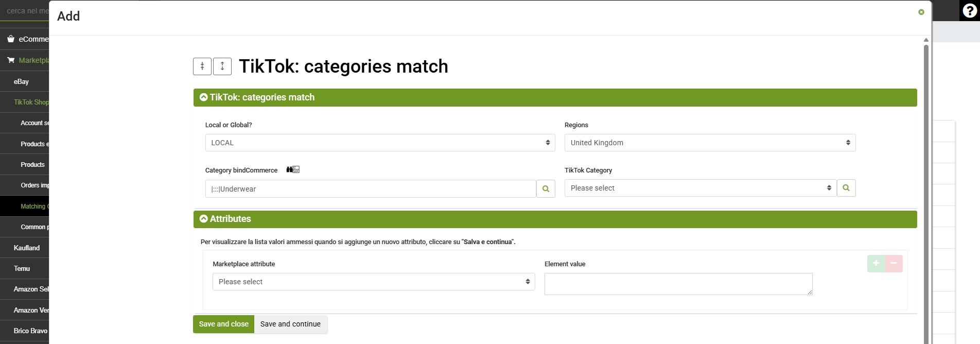Open TikTok Category Please select dropdown
Screen dimensions: 980x344
701,188
